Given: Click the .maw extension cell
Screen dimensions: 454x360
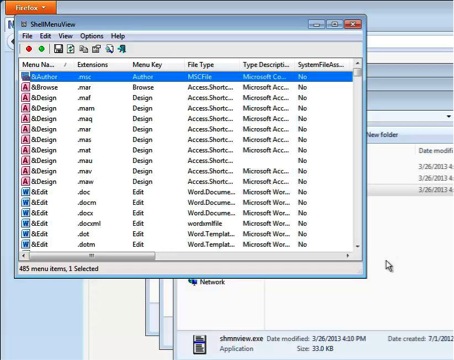Looking at the screenshot, I should [85, 181].
